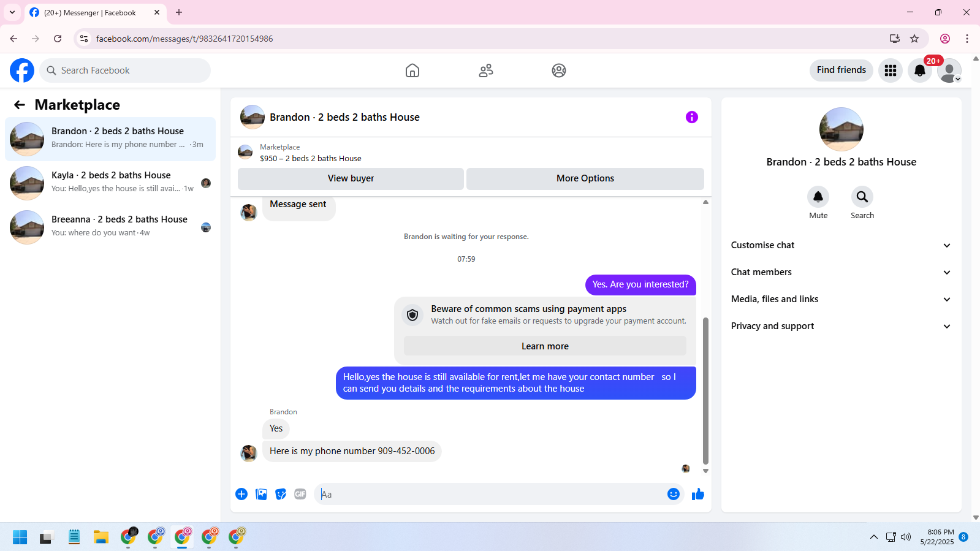The height and width of the screenshot is (551, 980).
Task: Click the phone number message from Brandon
Action: tap(352, 451)
